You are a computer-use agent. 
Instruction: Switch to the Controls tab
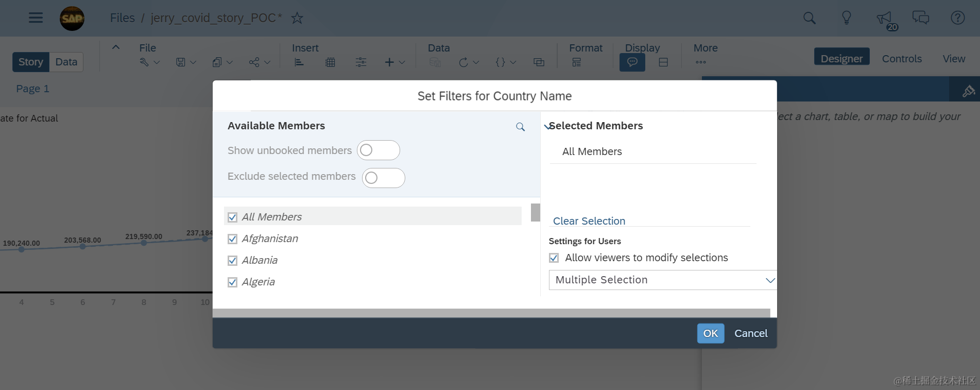click(901, 59)
